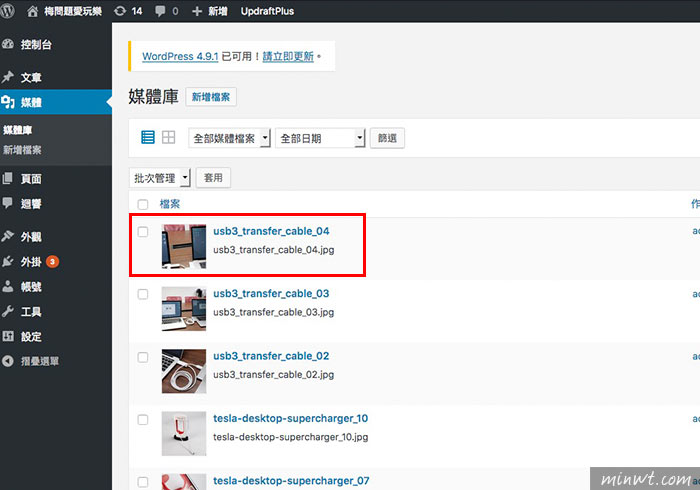Open the WordPress 4.9.1 link
Screen dimensions: 700x490
click(180, 56)
